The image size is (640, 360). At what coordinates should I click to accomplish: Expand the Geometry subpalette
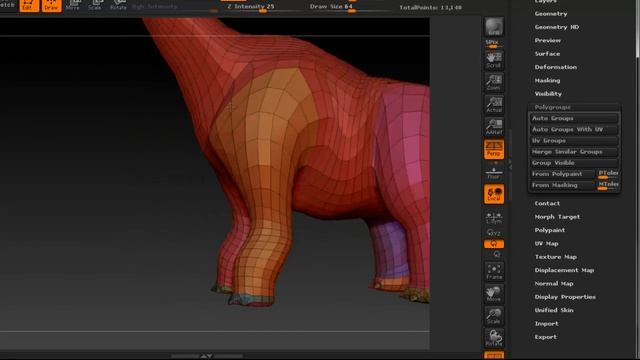(551, 14)
